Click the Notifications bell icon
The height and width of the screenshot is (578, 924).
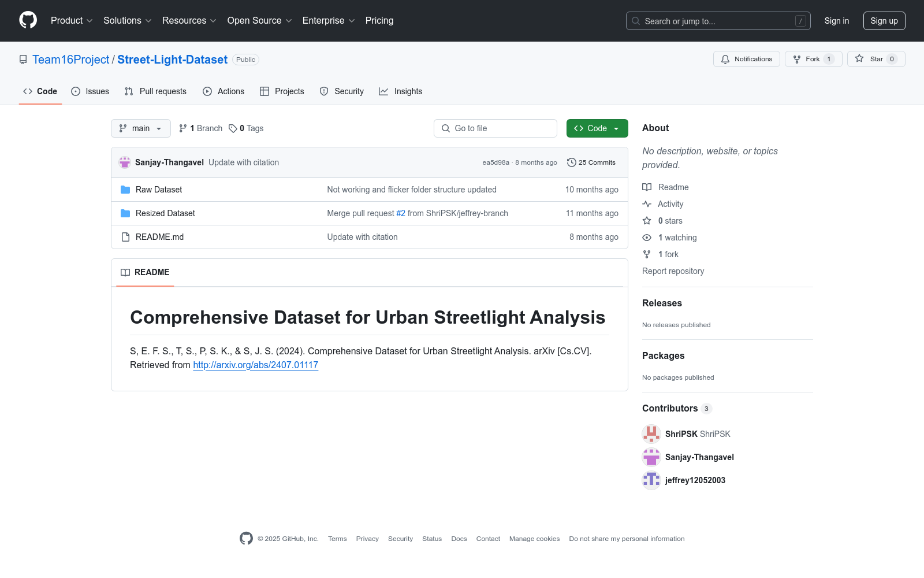click(725, 59)
